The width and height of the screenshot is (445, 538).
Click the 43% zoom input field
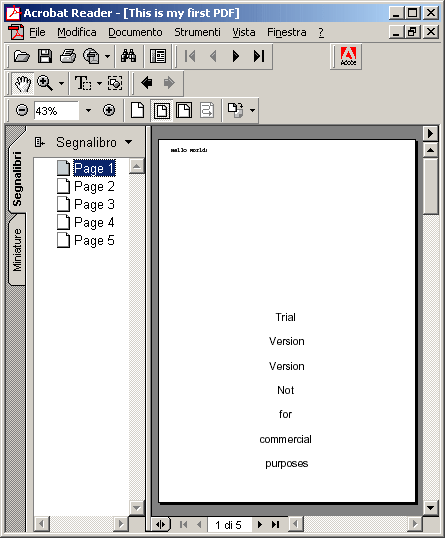pyautogui.click(x=57, y=110)
